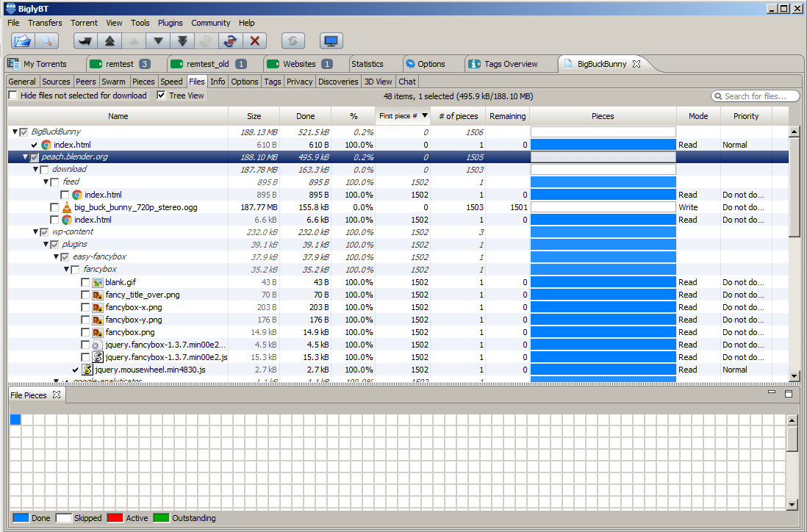
Task: Click the Open Torrent folder icon
Action: [x=23, y=41]
